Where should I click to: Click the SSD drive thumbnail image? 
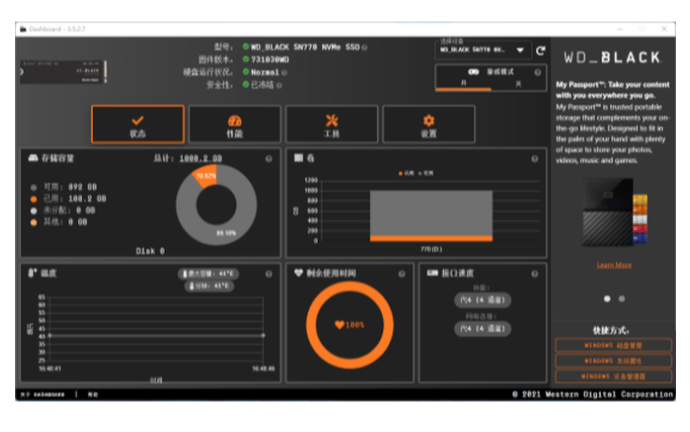point(63,72)
